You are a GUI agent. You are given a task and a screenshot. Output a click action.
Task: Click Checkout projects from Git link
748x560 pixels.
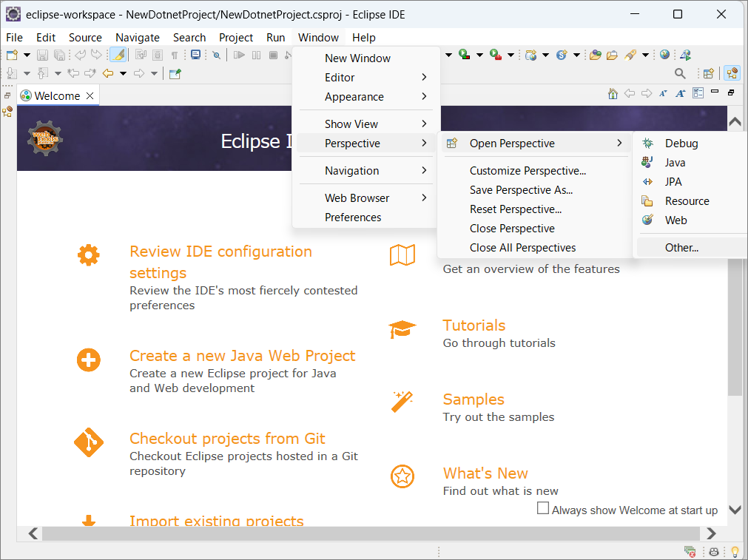pyautogui.click(x=227, y=439)
